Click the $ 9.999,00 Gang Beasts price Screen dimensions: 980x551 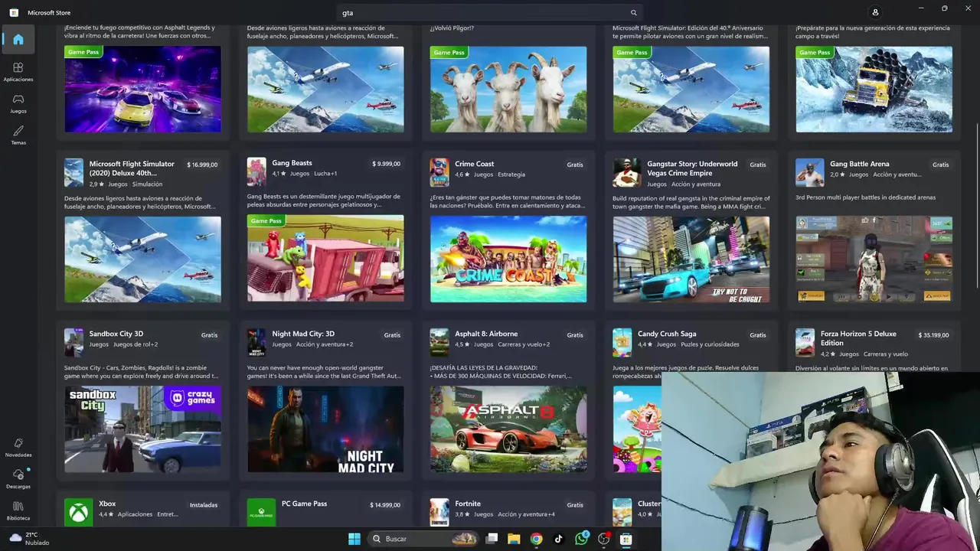tap(386, 164)
